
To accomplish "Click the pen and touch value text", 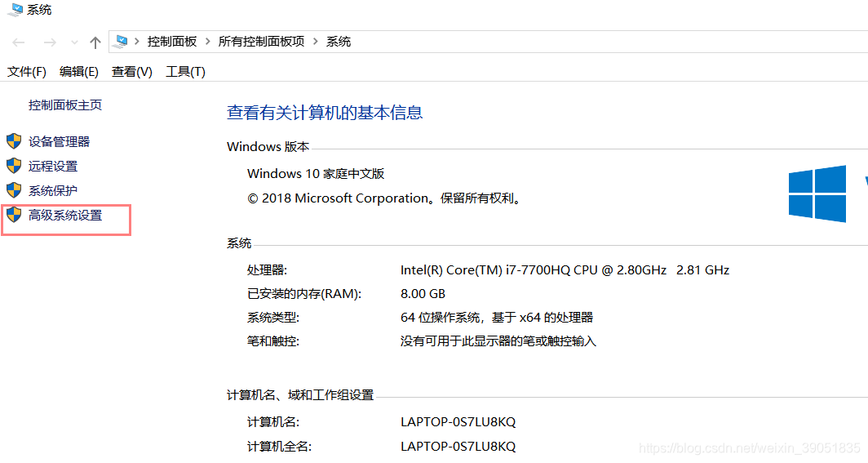I will tap(498, 341).
